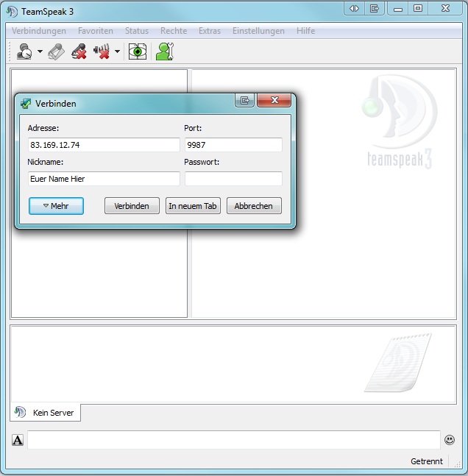
Task: Click the main window left-right arrows title-bar icon
Action: (x=354, y=8)
